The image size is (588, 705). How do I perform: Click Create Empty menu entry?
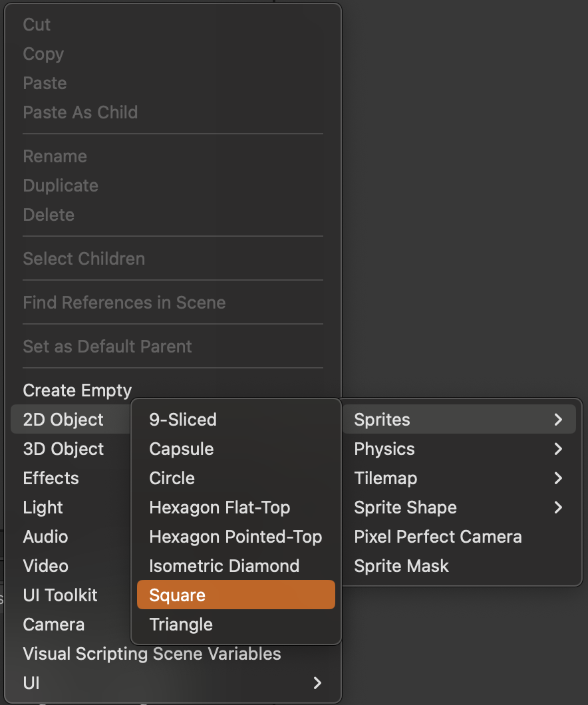(x=77, y=390)
